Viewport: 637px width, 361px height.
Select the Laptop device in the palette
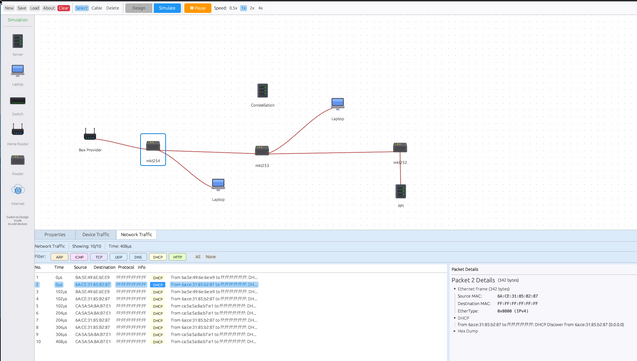(x=17, y=71)
